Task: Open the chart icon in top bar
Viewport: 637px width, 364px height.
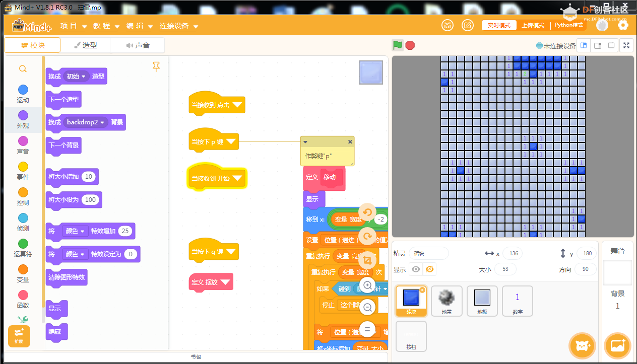Action: click(x=448, y=25)
